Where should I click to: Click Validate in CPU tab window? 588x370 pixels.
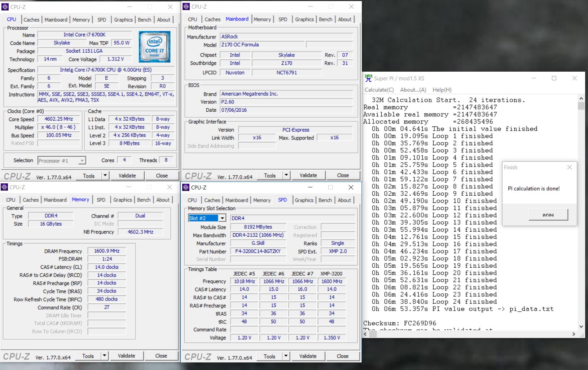coord(127,175)
